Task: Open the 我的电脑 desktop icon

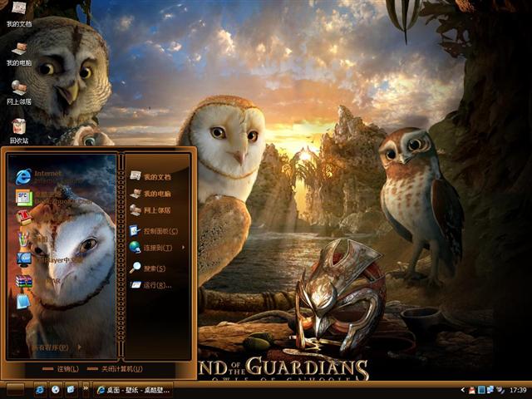Action: coord(19,53)
